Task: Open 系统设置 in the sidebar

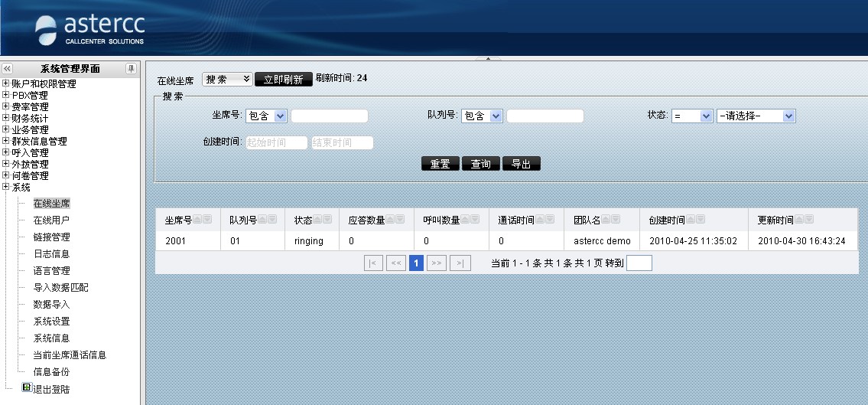Action: point(51,322)
